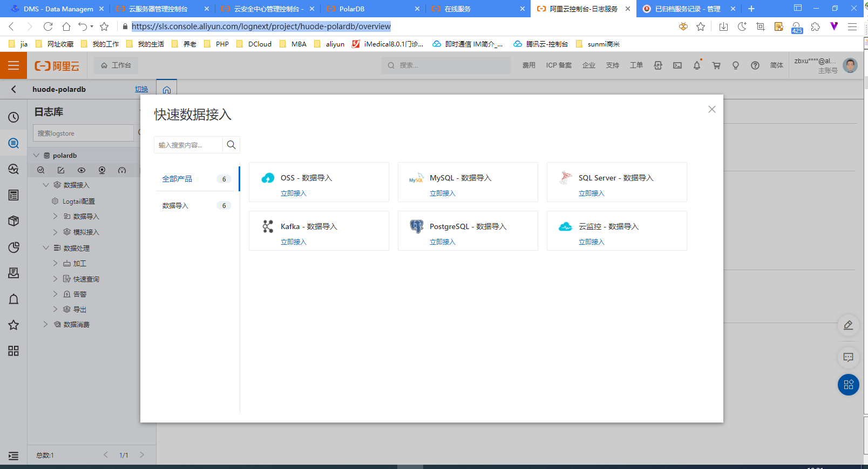This screenshot has height=469, width=868.
Task: Click the Kafka logo icon
Action: pyautogui.click(x=268, y=226)
